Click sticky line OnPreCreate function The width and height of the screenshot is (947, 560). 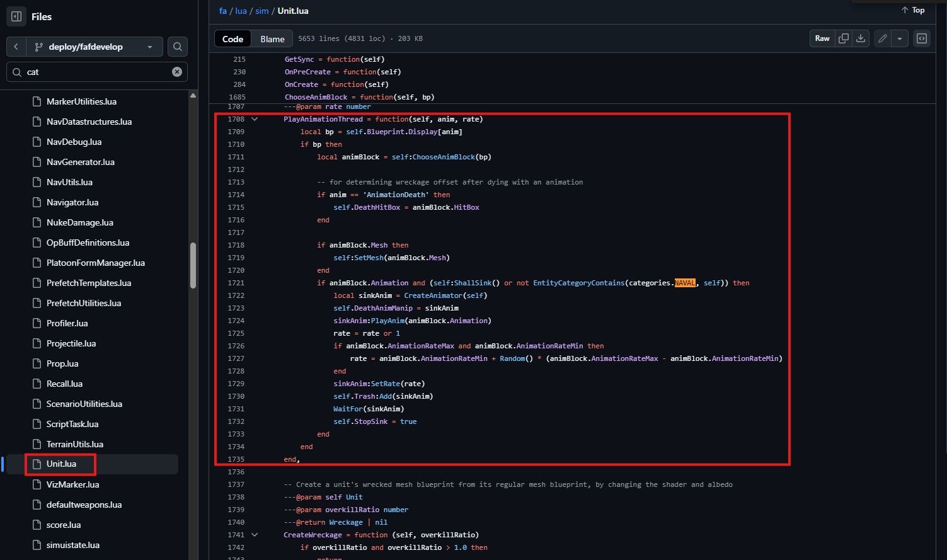coord(343,72)
